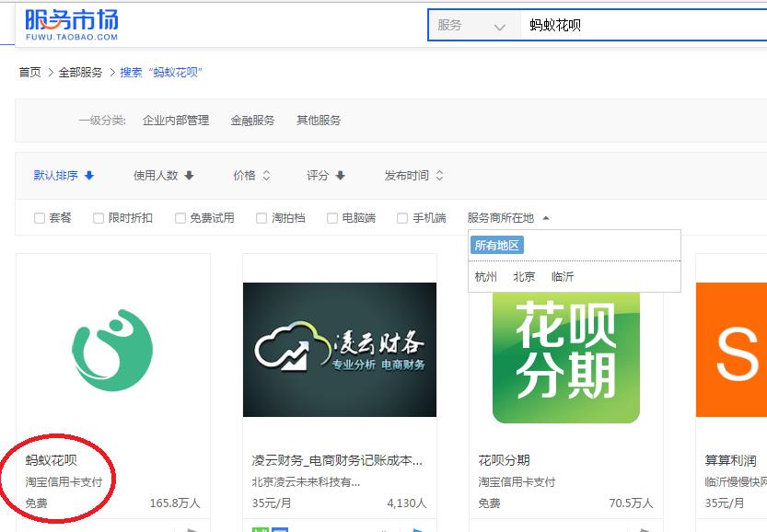Go to 首页 via the breadcrumb link
Image resolution: width=767 pixels, height=532 pixels.
30,71
